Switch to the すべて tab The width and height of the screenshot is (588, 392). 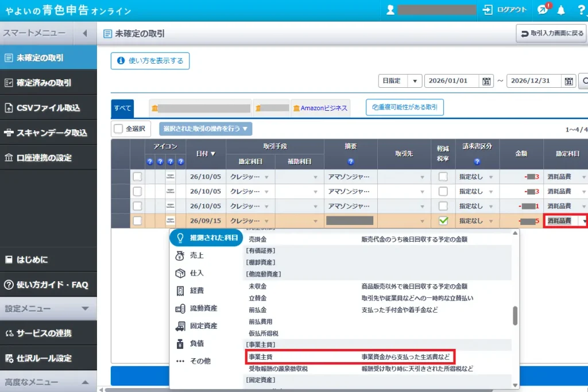coord(123,108)
